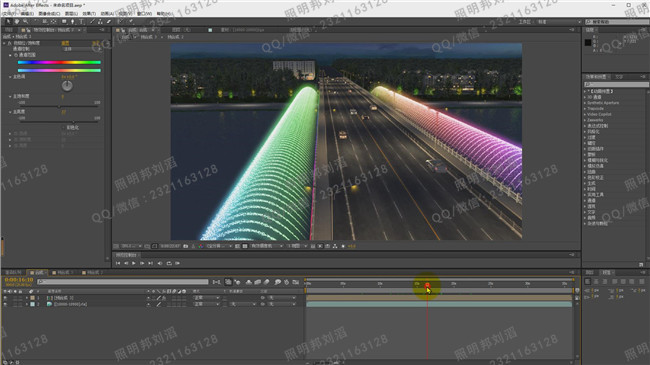This screenshot has width=650, height=365.
Task: Expand timeline layer 1 twirl arrow
Action: click(27, 298)
